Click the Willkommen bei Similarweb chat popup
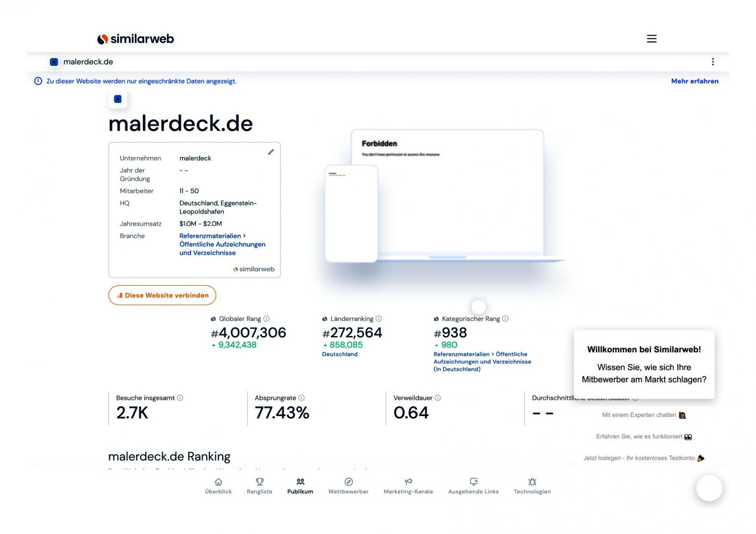Viewport: 756px width, 534px height. (644, 364)
